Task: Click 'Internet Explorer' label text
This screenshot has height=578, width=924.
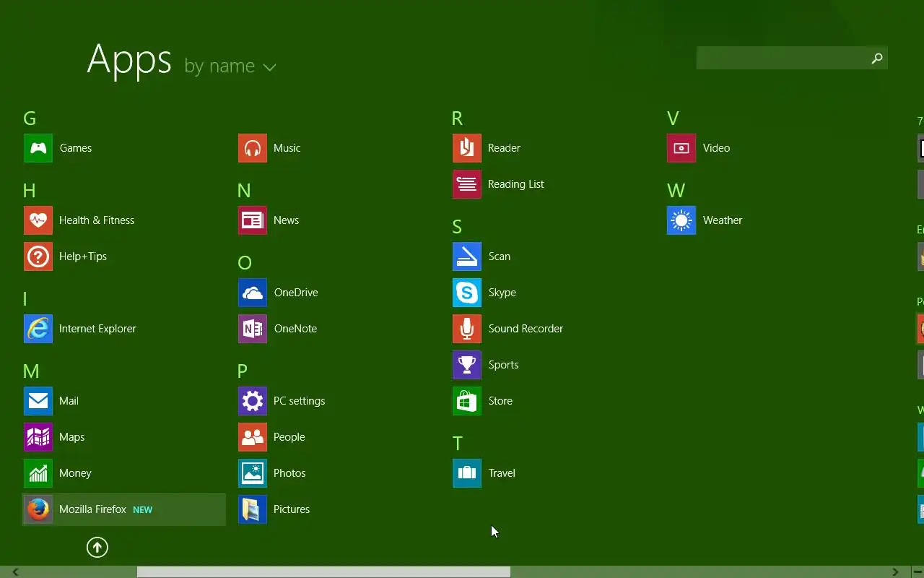Action: pyautogui.click(x=97, y=329)
